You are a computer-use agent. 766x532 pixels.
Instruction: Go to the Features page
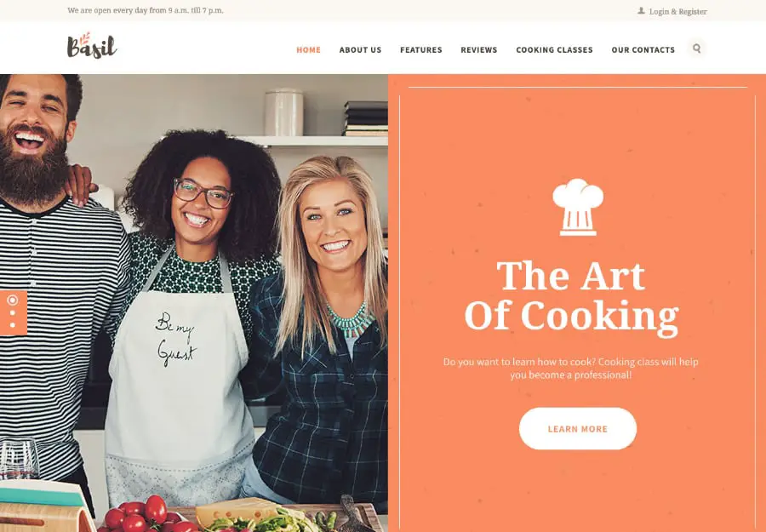tap(420, 50)
